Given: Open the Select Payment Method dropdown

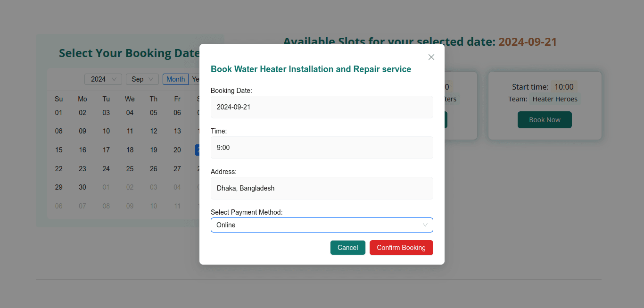Looking at the screenshot, I should 316,225.
